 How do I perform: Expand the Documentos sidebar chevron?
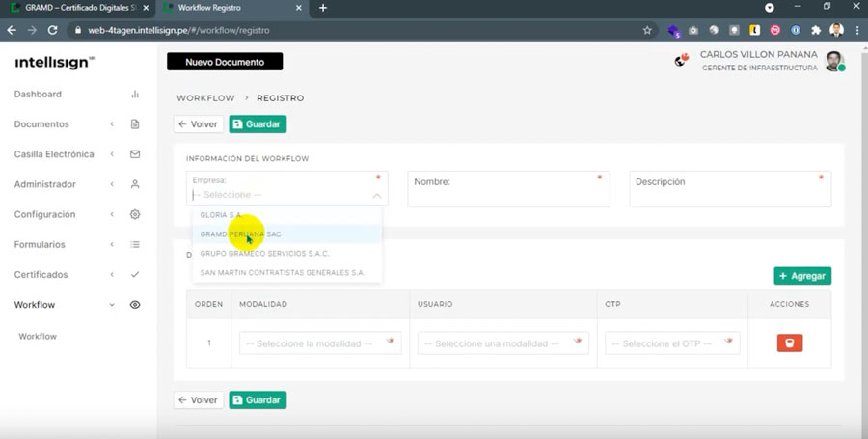click(112, 124)
